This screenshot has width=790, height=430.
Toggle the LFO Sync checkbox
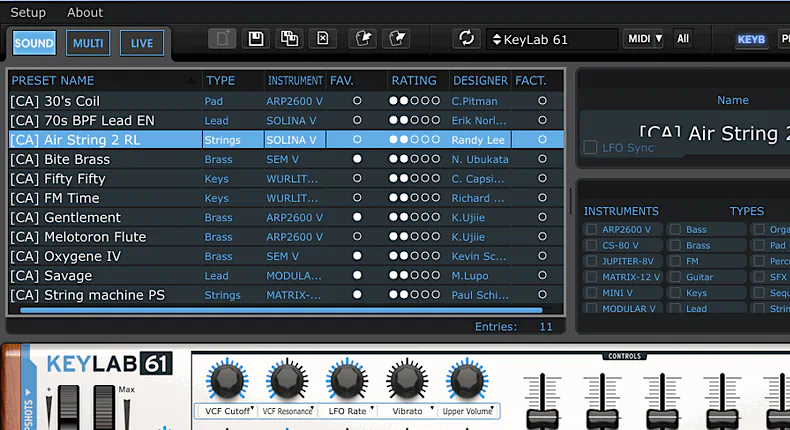pyautogui.click(x=590, y=148)
